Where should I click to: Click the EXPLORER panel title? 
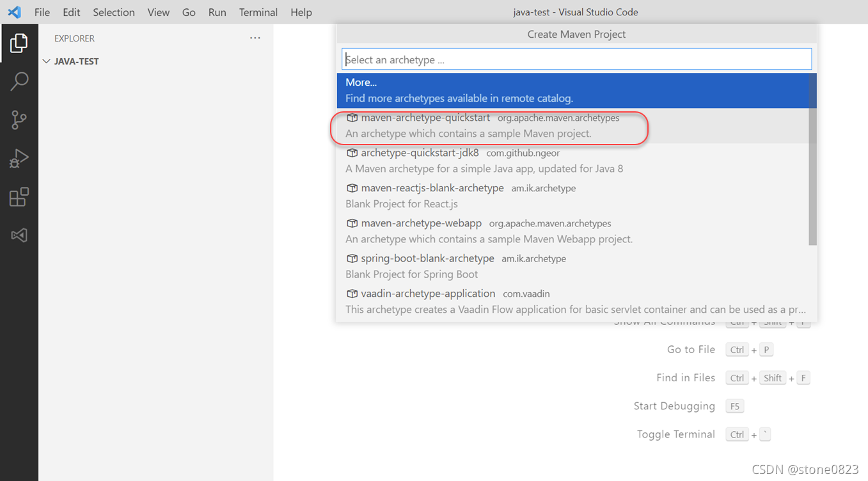pyautogui.click(x=74, y=38)
